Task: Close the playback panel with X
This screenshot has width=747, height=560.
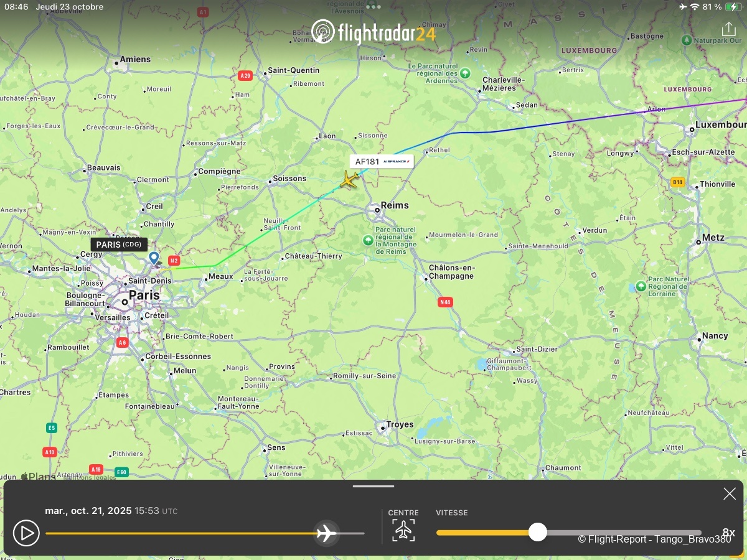Action: 730,494
